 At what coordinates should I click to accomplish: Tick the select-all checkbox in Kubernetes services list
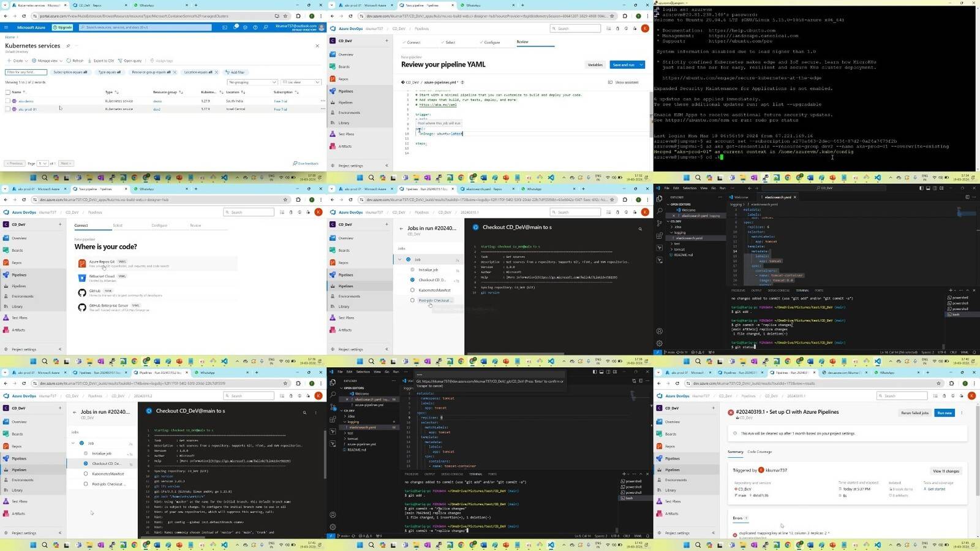pyautogui.click(x=7, y=92)
